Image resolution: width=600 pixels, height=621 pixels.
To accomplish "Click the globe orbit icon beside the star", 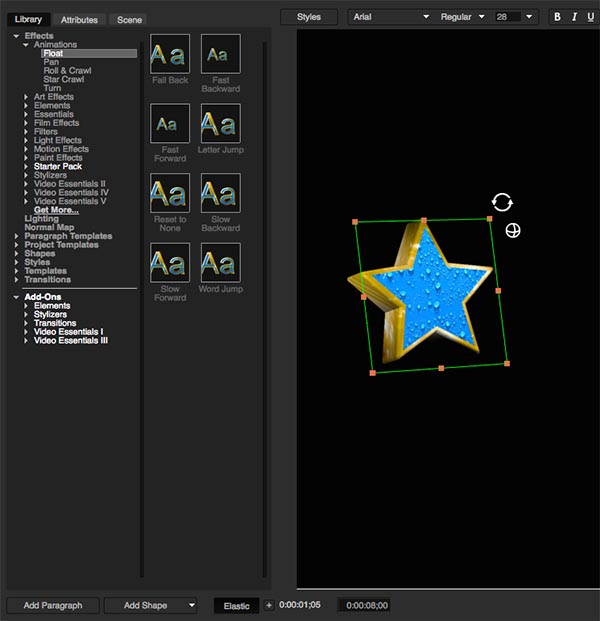I will (x=513, y=231).
